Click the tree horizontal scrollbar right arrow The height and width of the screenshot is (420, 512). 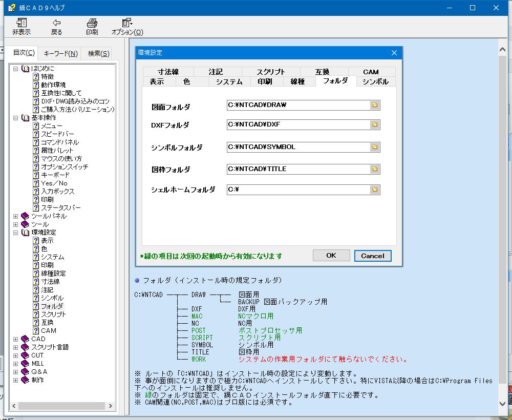[111, 406]
